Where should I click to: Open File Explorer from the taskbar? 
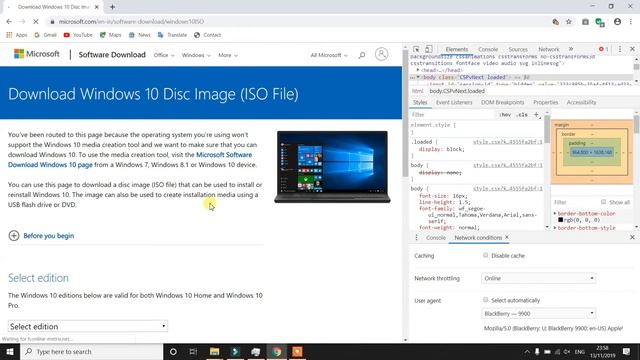(214, 351)
